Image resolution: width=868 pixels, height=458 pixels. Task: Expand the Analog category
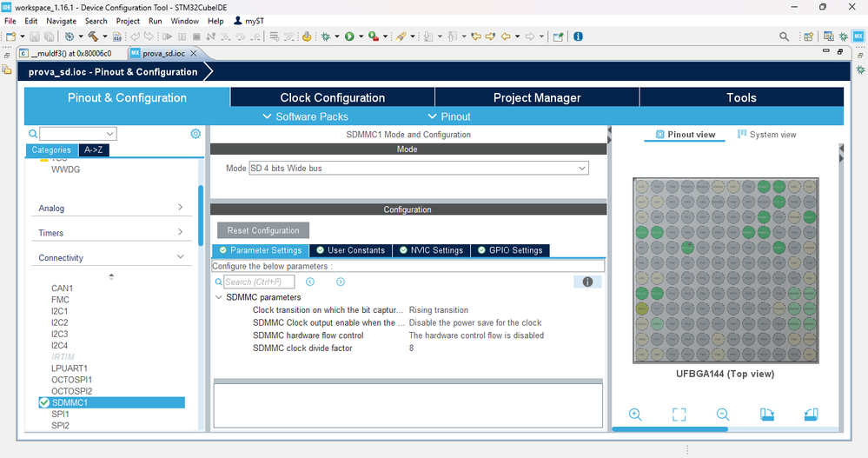tap(180, 207)
